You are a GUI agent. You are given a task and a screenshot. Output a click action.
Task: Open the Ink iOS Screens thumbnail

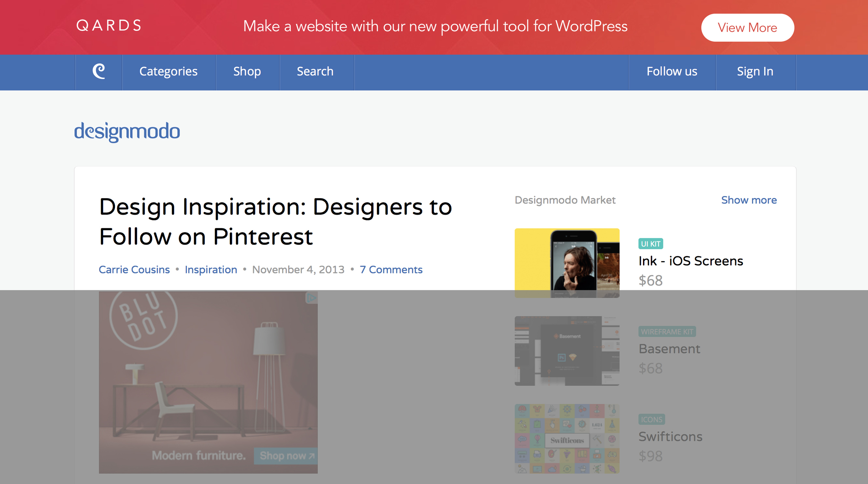[567, 263]
